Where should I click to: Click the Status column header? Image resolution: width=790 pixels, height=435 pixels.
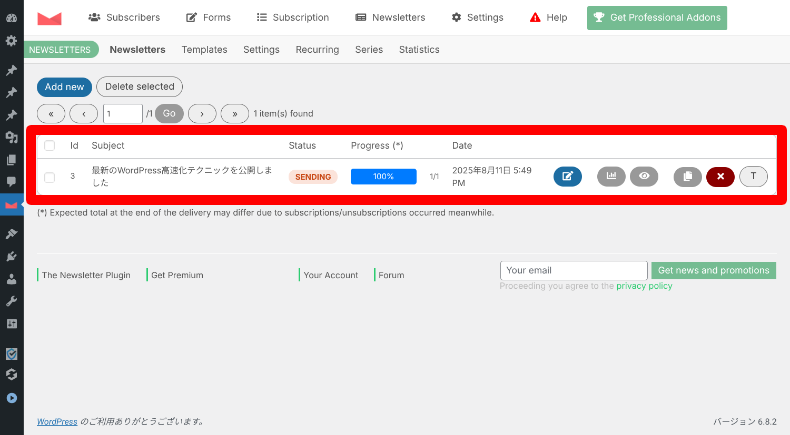point(302,146)
